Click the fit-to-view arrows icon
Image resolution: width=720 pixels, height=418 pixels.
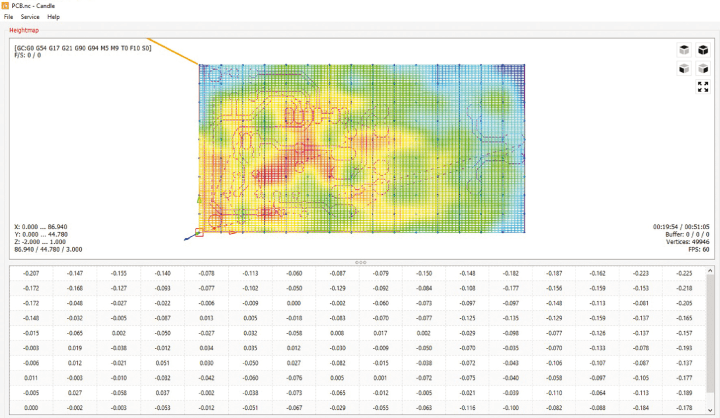click(703, 87)
